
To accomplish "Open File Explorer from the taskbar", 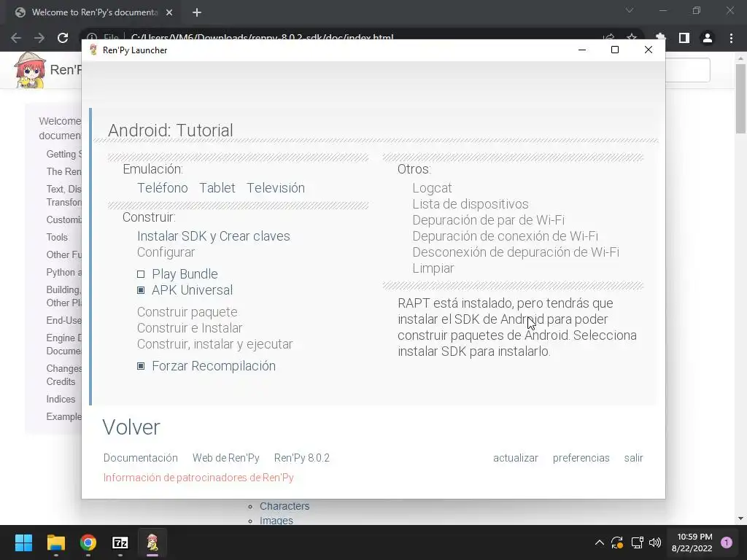I will point(55,542).
